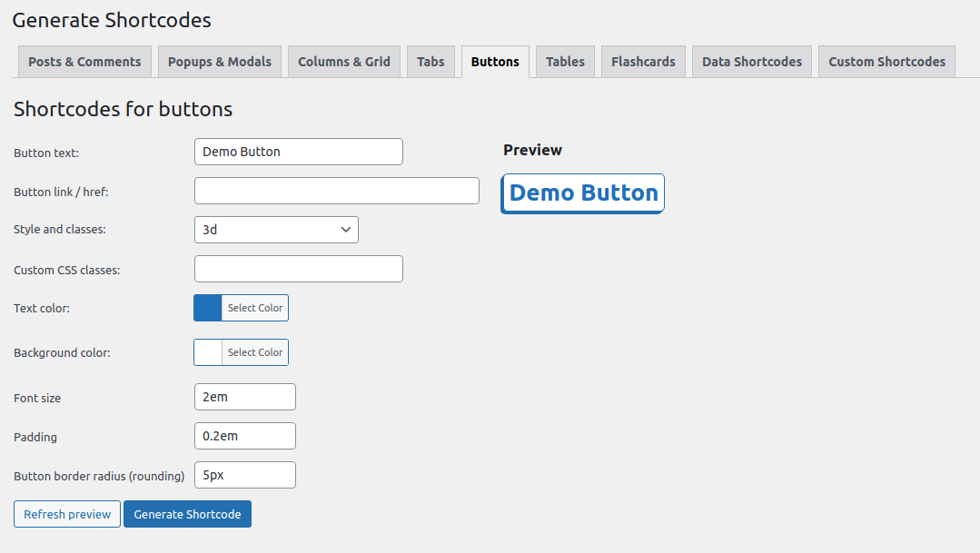Expand the Style and classes dropdown
Image resolution: width=980 pixels, height=553 pixels.
(276, 230)
